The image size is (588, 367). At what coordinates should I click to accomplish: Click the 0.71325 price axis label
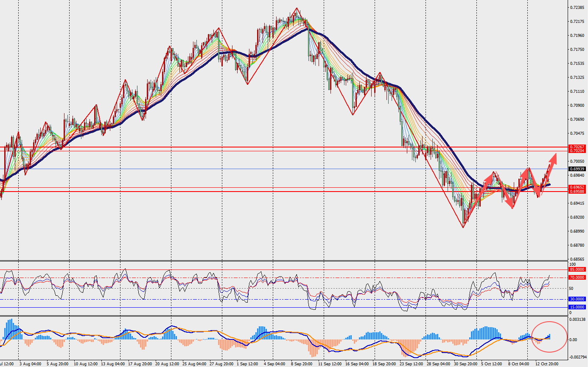coord(577,78)
